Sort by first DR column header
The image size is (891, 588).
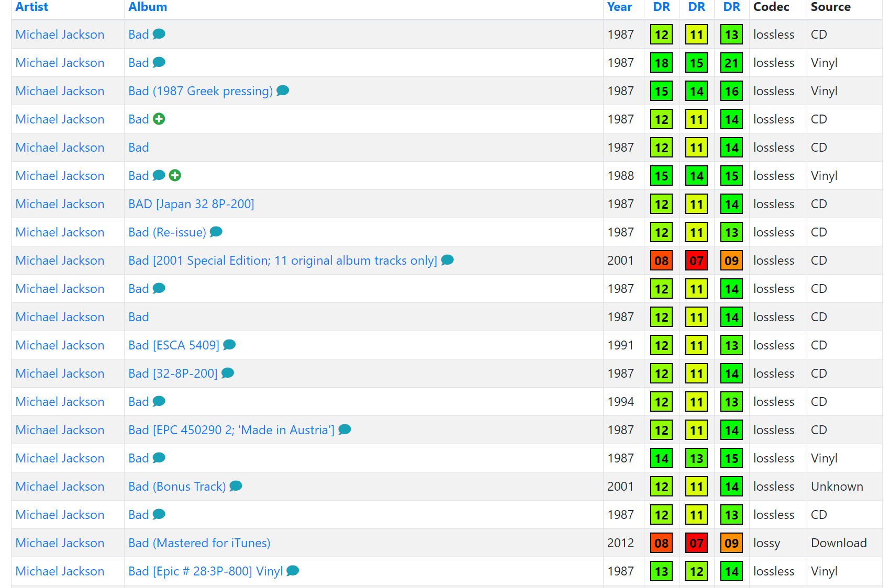click(662, 7)
